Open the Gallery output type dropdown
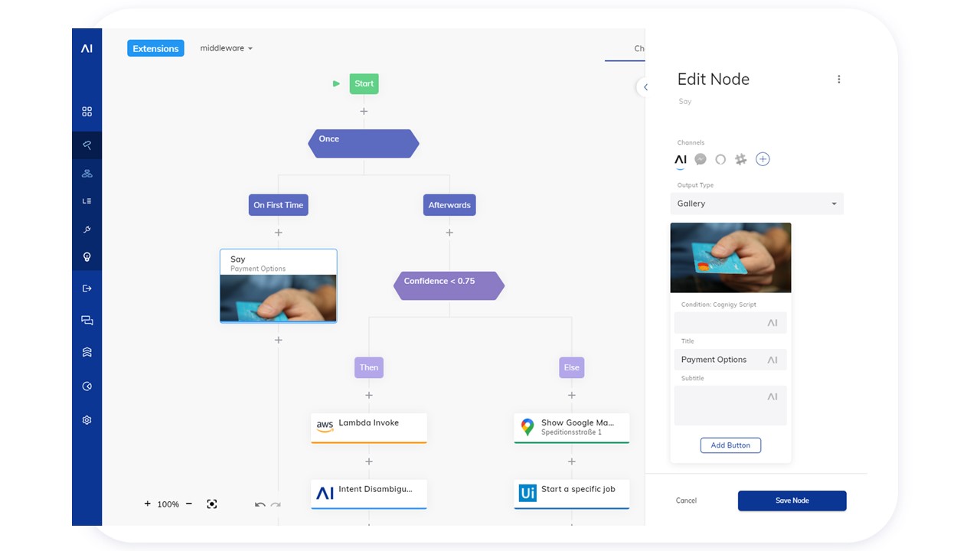Image resolution: width=980 pixels, height=551 pixels. [x=756, y=204]
